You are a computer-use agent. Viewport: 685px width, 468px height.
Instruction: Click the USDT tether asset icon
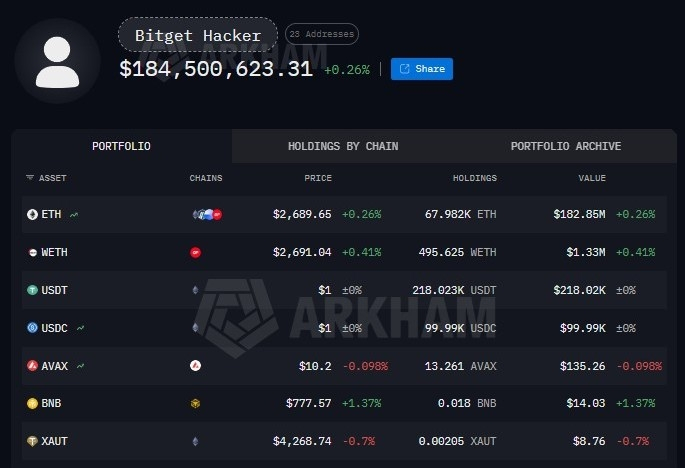32,290
